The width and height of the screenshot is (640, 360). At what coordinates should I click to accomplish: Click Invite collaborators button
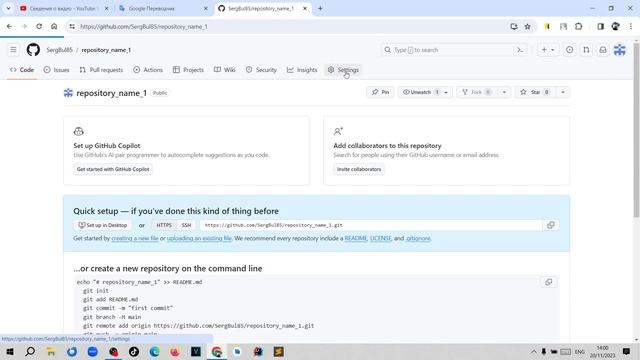(x=359, y=169)
